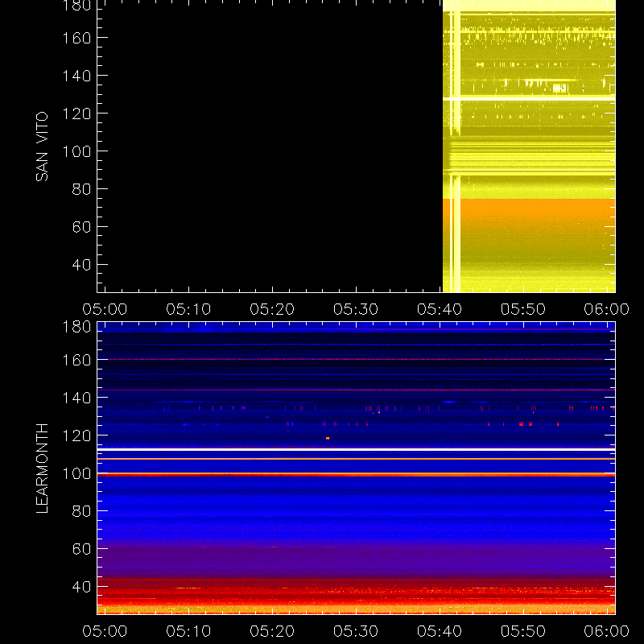
Task: Click the bright yellow burst near 118 MHz in Learmonth
Action: (328, 438)
